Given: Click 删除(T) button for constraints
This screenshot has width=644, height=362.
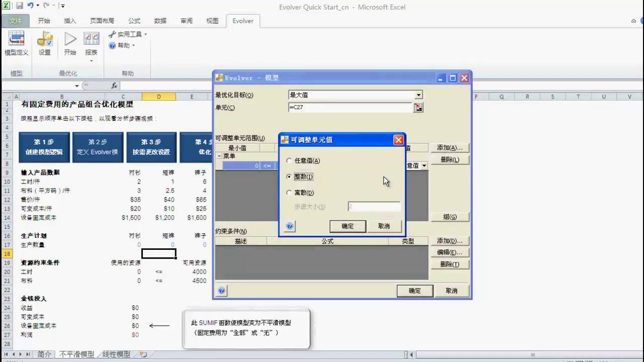Looking at the screenshot, I should pos(450,264).
